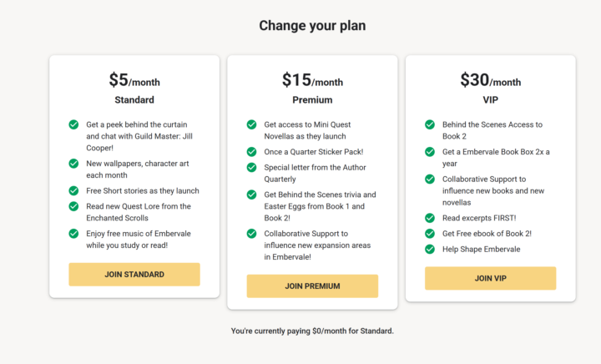Click the Join Premium button

click(312, 286)
